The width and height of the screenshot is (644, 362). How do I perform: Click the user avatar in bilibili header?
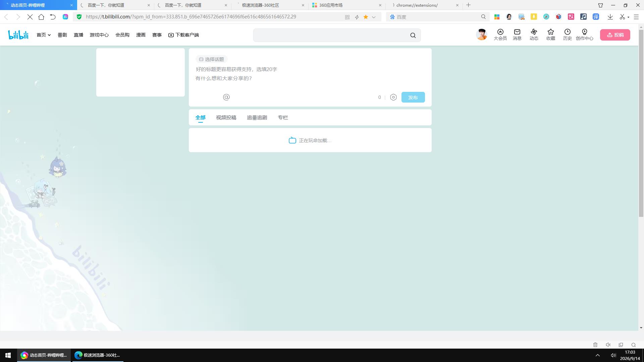click(x=482, y=35)
